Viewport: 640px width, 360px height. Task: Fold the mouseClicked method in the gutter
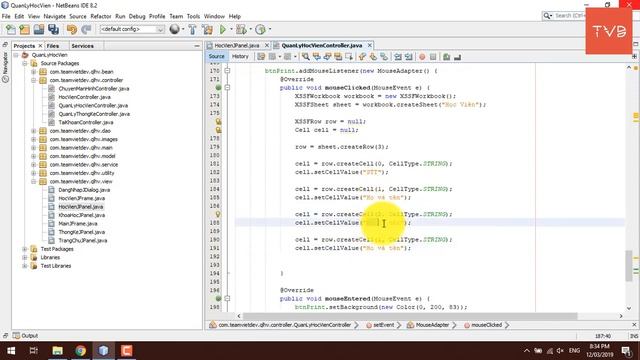pos(227,88)
